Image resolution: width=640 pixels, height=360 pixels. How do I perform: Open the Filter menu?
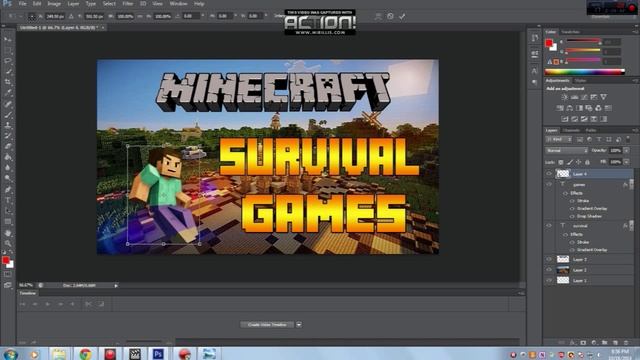pos(128,4)
